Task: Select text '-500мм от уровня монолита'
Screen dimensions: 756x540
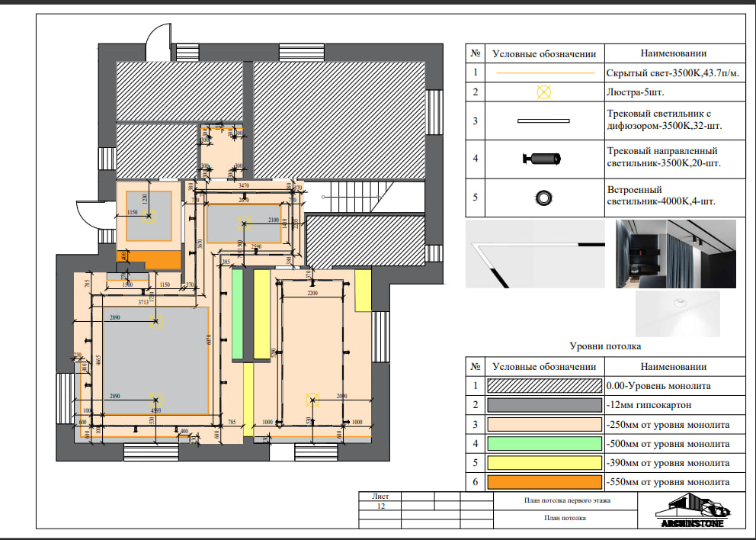Action: pyautogui.click(x=668, y=444)
